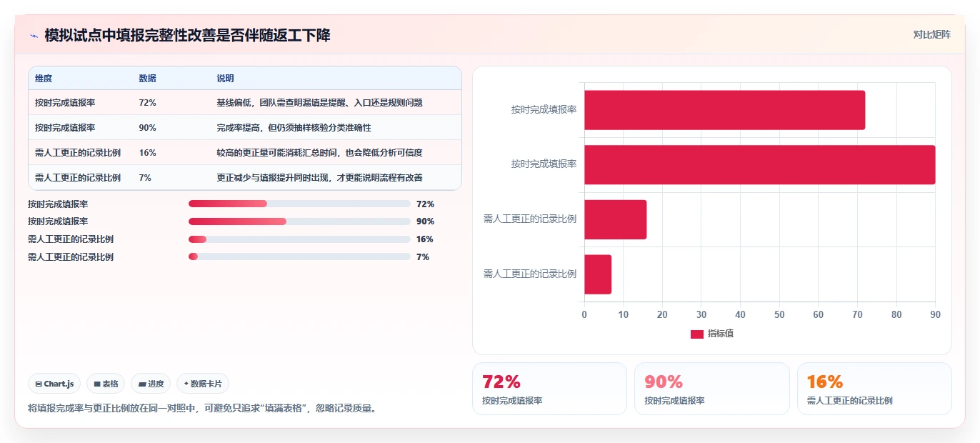Screen dimensions: 980x443
Task: Open the 72% 按时完成填报率 data card
Action: pos(549,389)
